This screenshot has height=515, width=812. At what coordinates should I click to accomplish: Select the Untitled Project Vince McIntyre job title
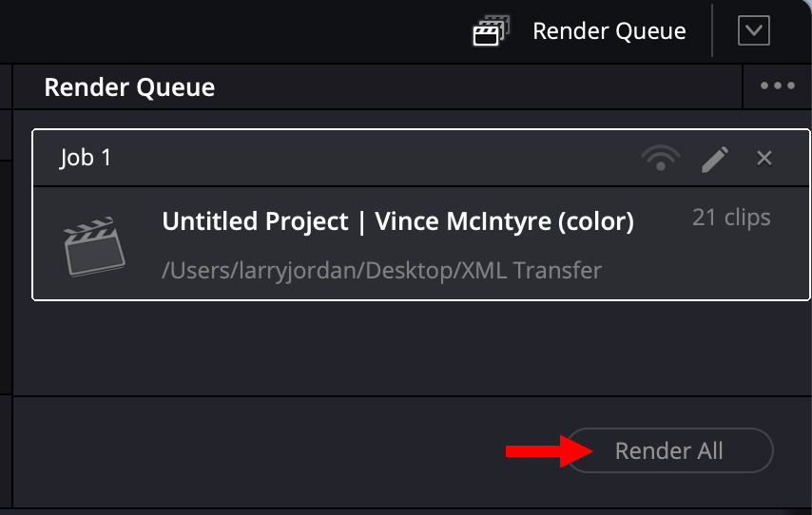point(397,221)
